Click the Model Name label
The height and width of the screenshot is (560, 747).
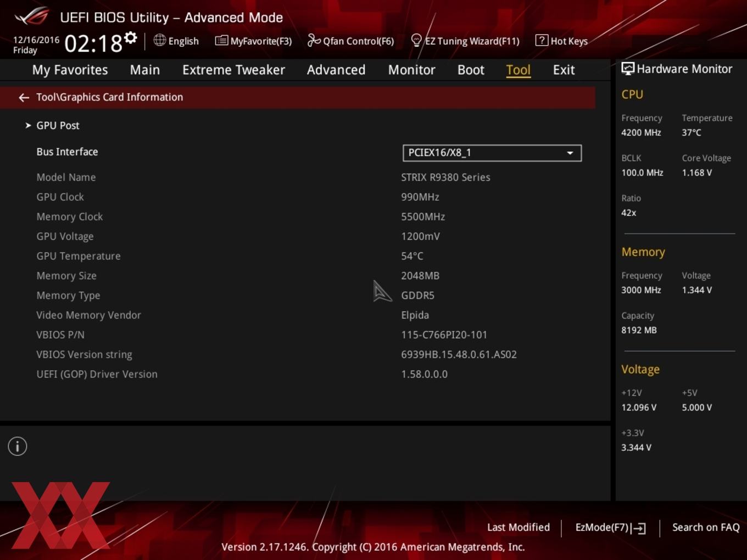point(66,177)
